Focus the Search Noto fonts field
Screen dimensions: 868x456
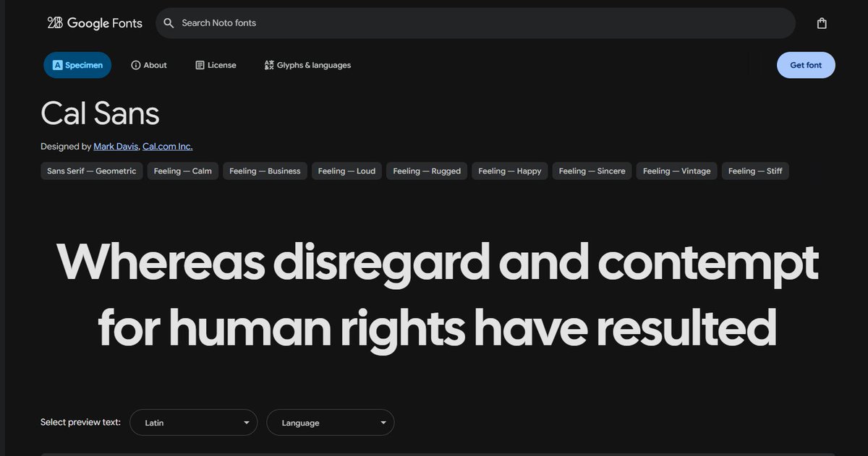point(475,23)
